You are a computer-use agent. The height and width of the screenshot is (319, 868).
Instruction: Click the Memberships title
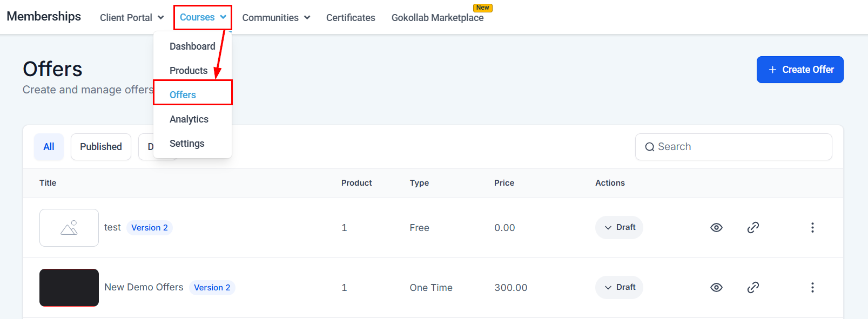(x=44, y=16)
